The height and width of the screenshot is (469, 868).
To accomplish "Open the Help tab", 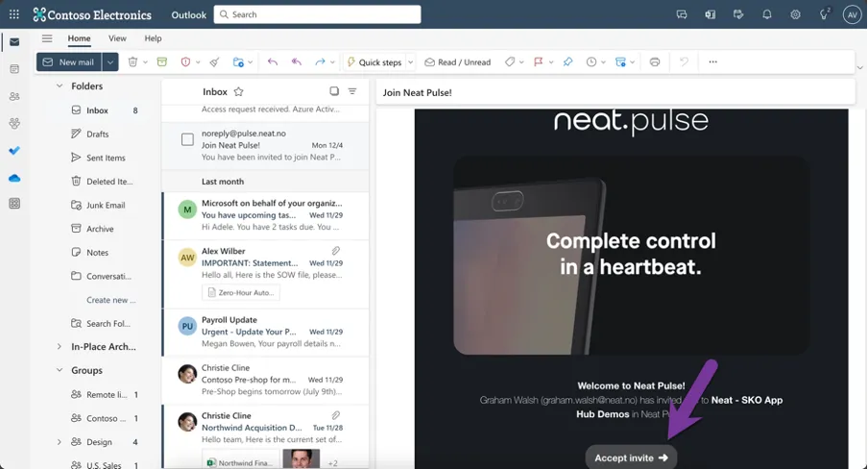I will tap(153, 38).
